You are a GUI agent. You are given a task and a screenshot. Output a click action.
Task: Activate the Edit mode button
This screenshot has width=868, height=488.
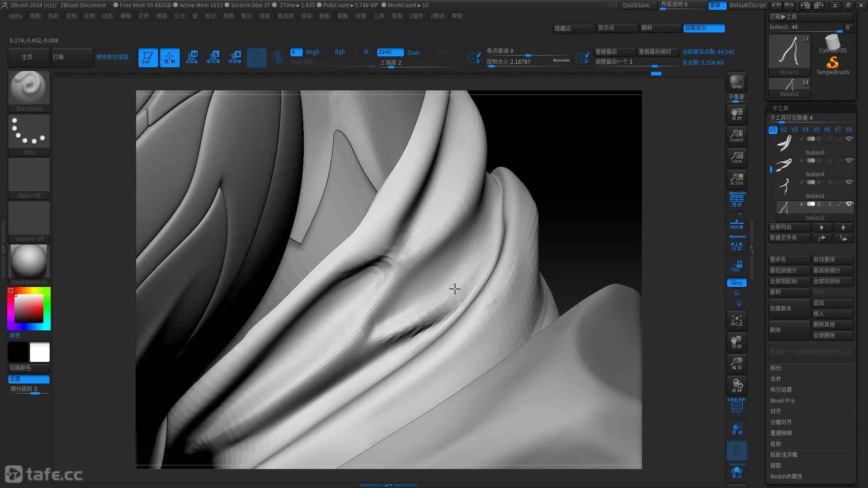pyautogui.click(x=148, y=57)
